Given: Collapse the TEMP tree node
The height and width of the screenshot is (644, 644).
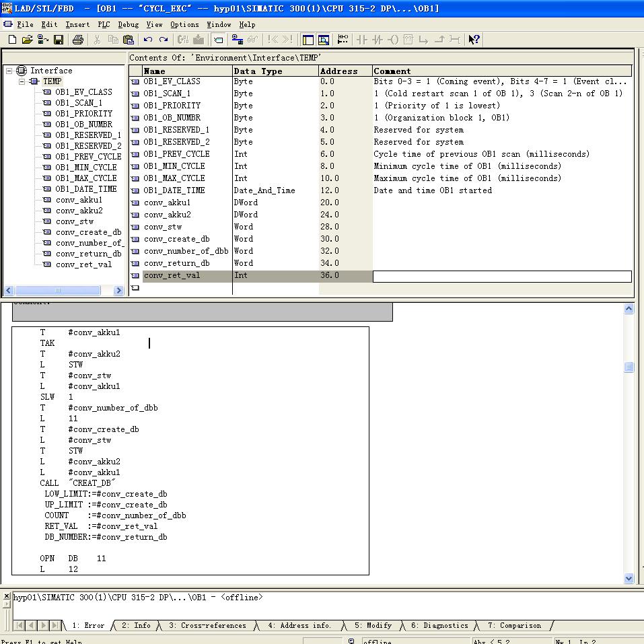Looking at the screenshot, I should (x=22, y=81).
